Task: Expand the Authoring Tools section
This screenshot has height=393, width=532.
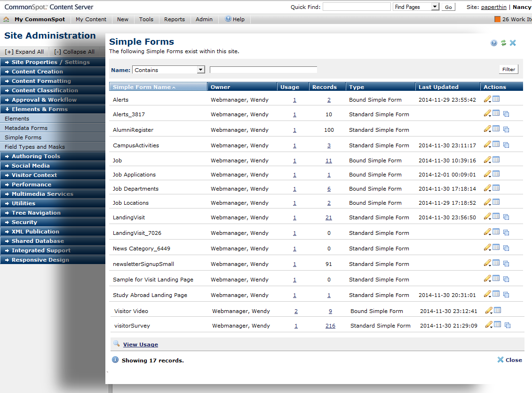Action: [53, 156]
